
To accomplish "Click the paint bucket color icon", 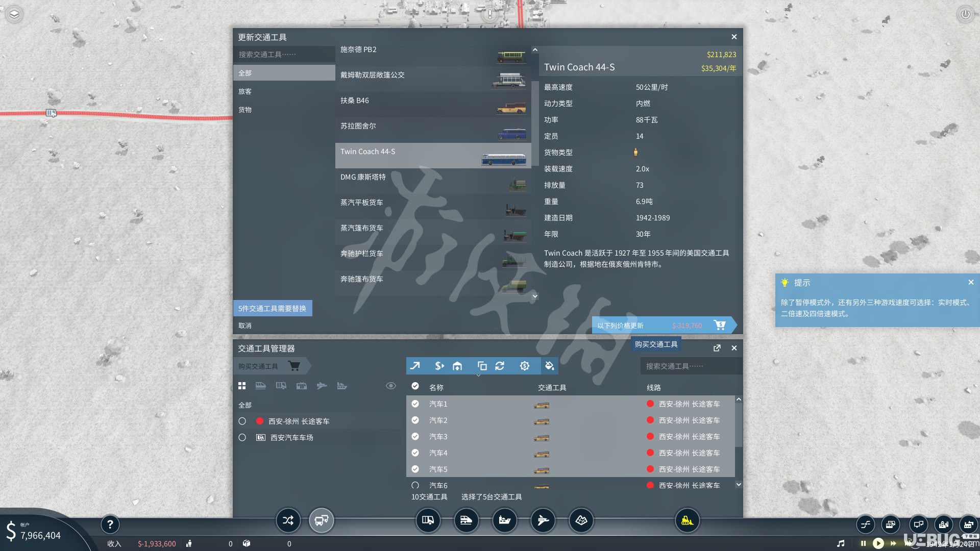I will coord(549,366).
